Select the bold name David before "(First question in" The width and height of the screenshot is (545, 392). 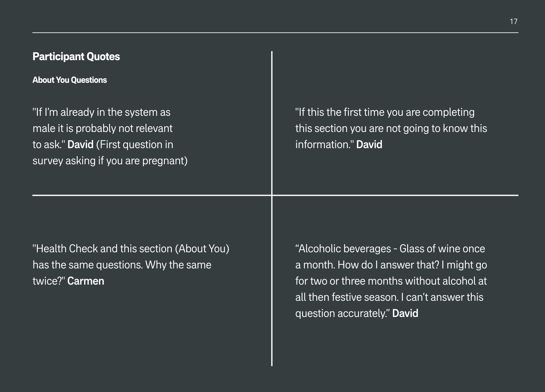(x=80, y=145)
